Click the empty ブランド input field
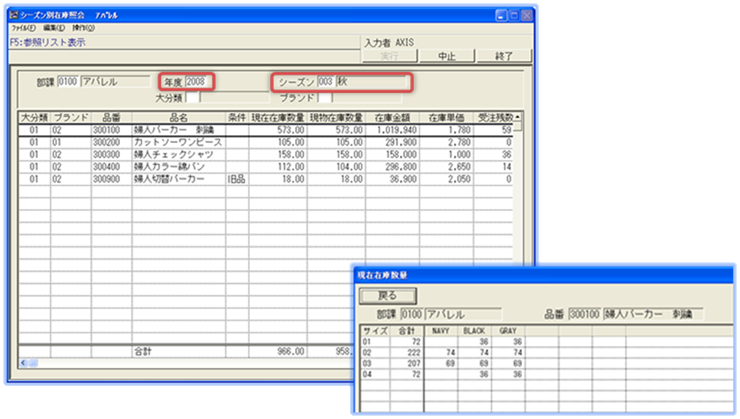The height and width of the screenshot is (419, 740). [x=324, y=97]
